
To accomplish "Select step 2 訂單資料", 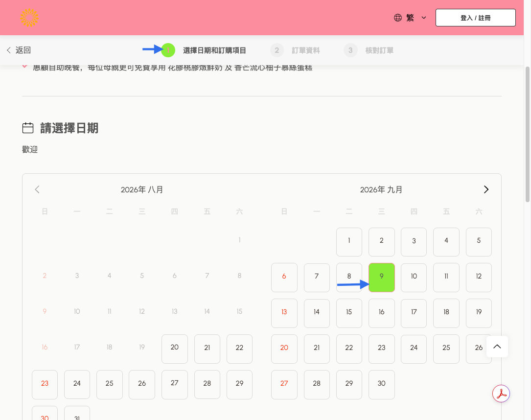I will (x=295, y=50).
